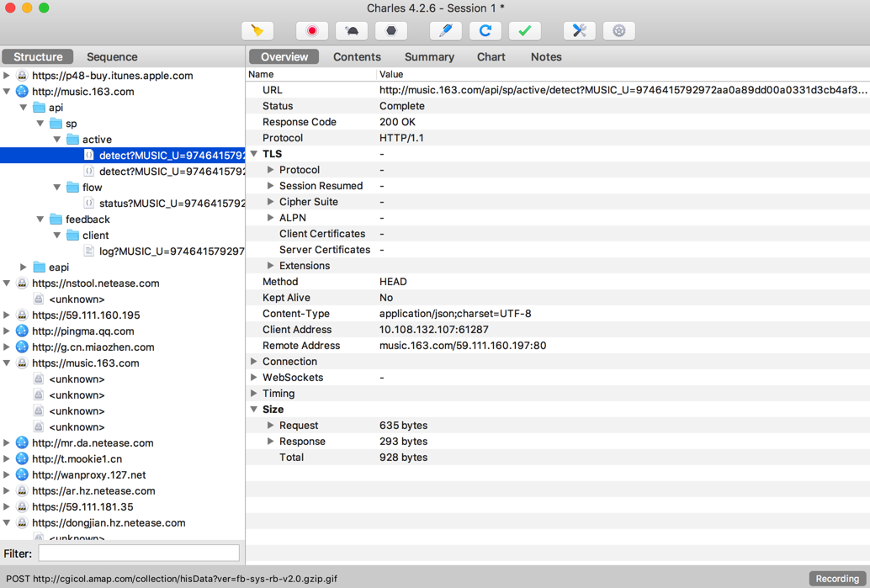Switch to the Structure view
870x588 pixels.
tap(38, 56)
